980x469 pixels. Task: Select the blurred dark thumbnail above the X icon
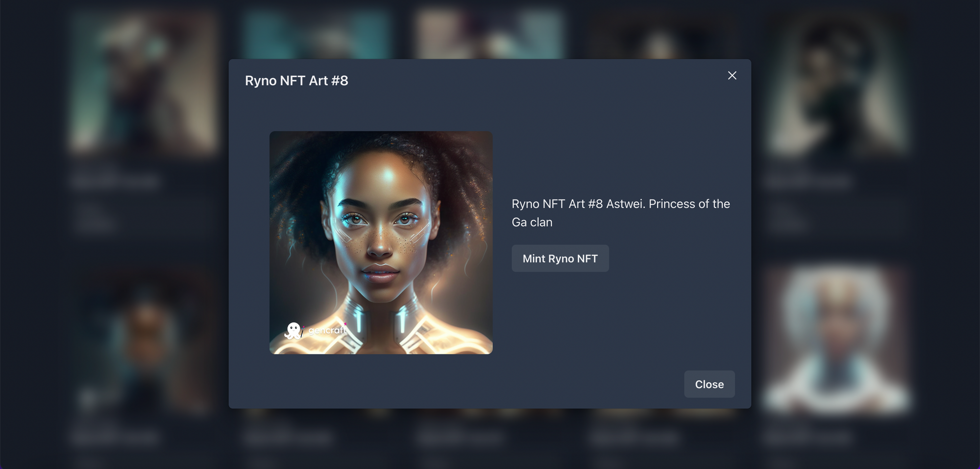click(662, 35)
